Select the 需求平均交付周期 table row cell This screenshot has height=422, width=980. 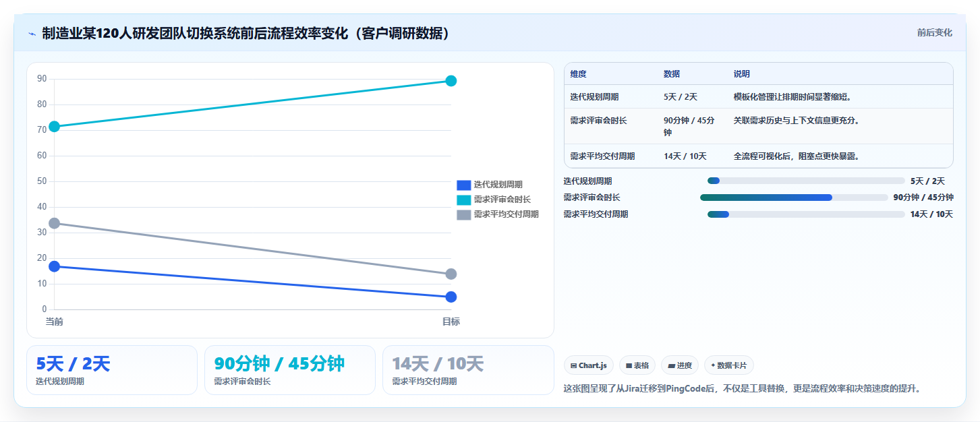click(x=611, y=156)
